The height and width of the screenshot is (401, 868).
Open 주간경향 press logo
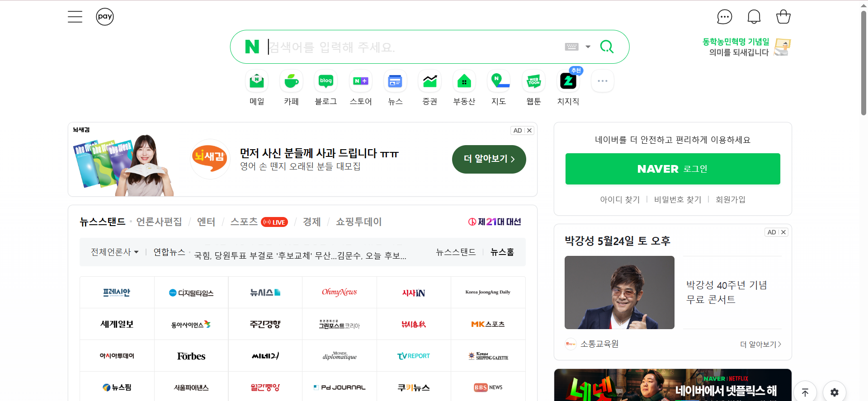(265, 324)
